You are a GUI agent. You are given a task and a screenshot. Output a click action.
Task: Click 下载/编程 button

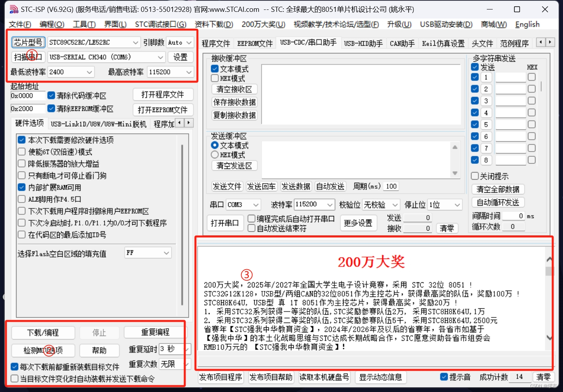(43, 333)
